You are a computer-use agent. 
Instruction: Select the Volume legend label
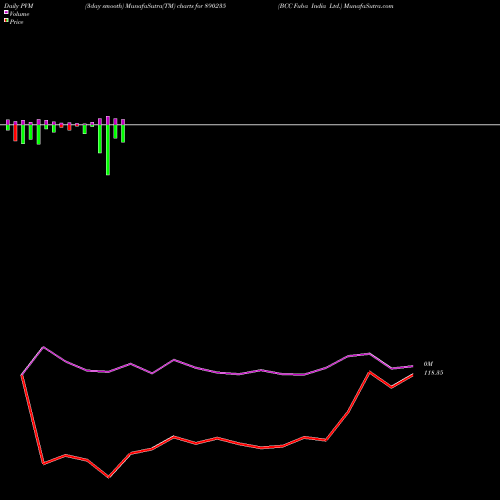click(19, 14)
